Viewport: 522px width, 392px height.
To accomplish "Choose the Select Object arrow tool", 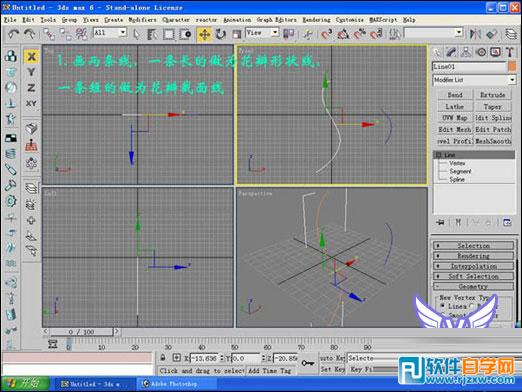I will 136,34.
